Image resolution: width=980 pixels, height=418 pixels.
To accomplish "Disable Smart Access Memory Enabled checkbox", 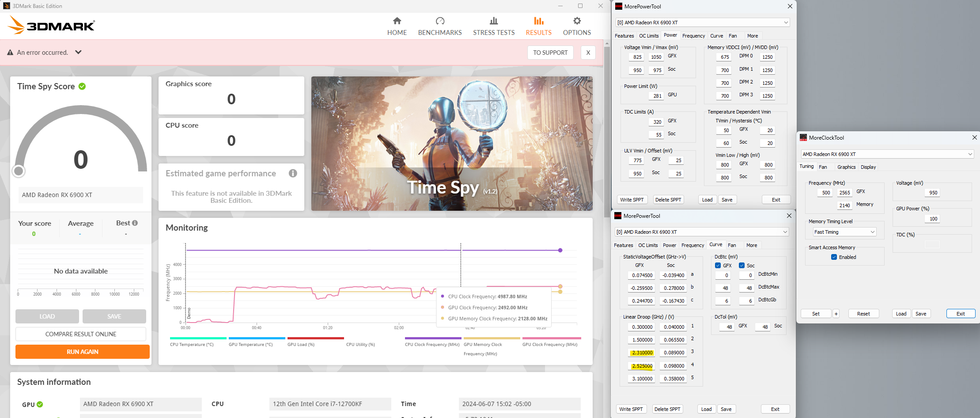I will [x=834, y=257].
